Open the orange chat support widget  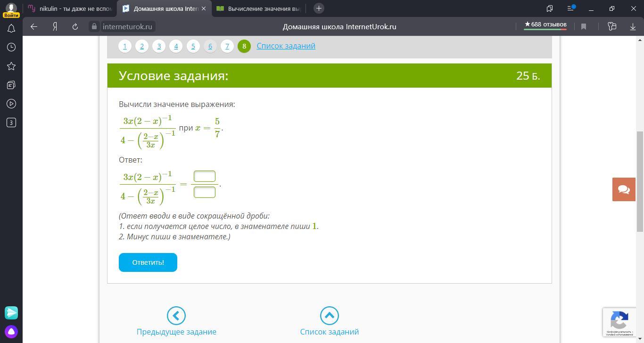[624, 189]
